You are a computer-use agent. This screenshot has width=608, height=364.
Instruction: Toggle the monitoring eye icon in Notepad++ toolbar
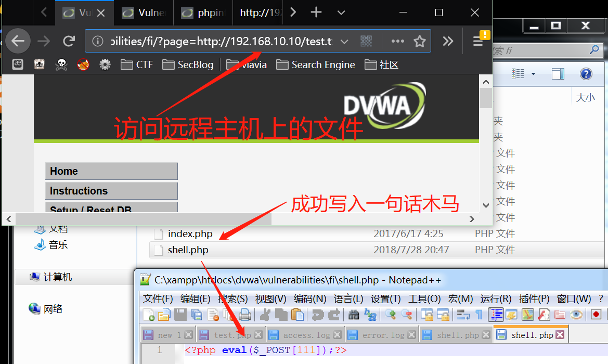tap(576, 315)
